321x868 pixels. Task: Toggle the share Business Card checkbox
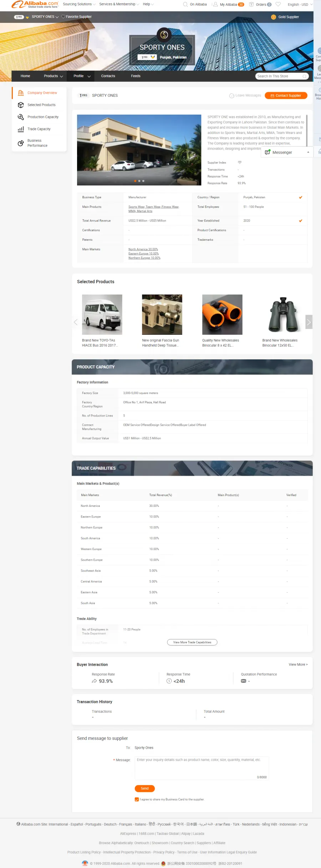(x=137, y=799)
